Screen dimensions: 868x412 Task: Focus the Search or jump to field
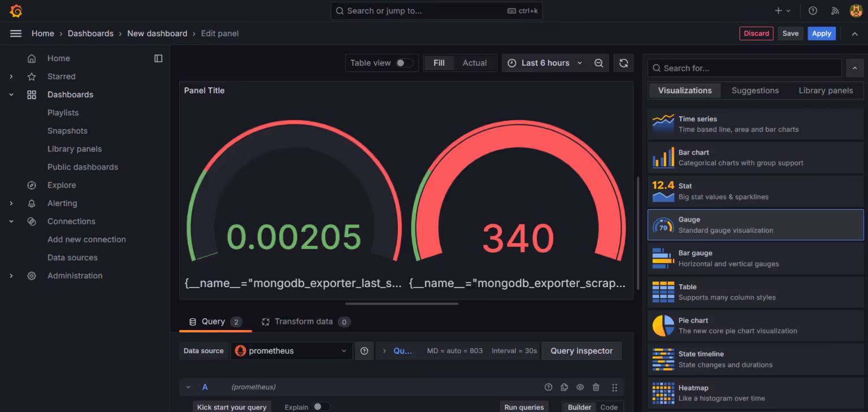click(436, 11)
